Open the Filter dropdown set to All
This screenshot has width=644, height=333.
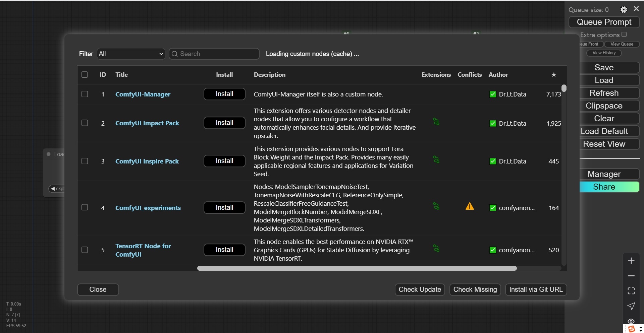click(131, 54)
